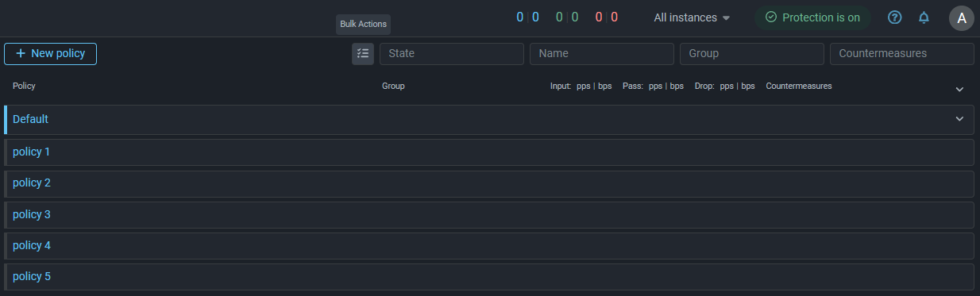Expand all policies via header chevron
Screen dimensions: 980x296
click(959, 89)
